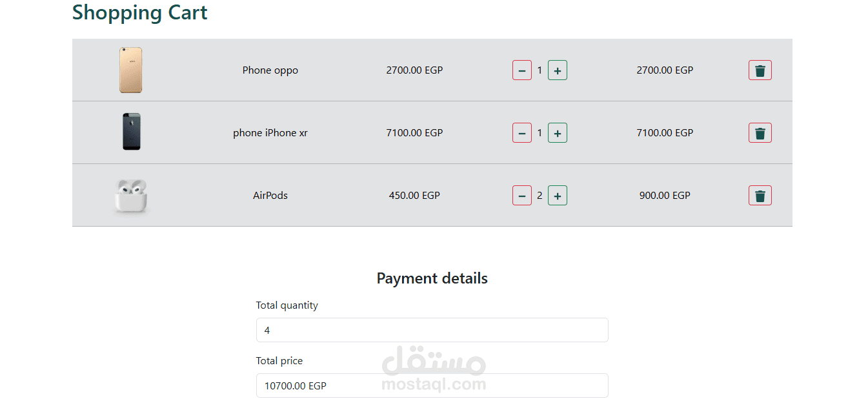Image resolution: width=868 pixels, height=401 pixels.
Task: Click the AirPods trash delete icon
Action: 760,196
